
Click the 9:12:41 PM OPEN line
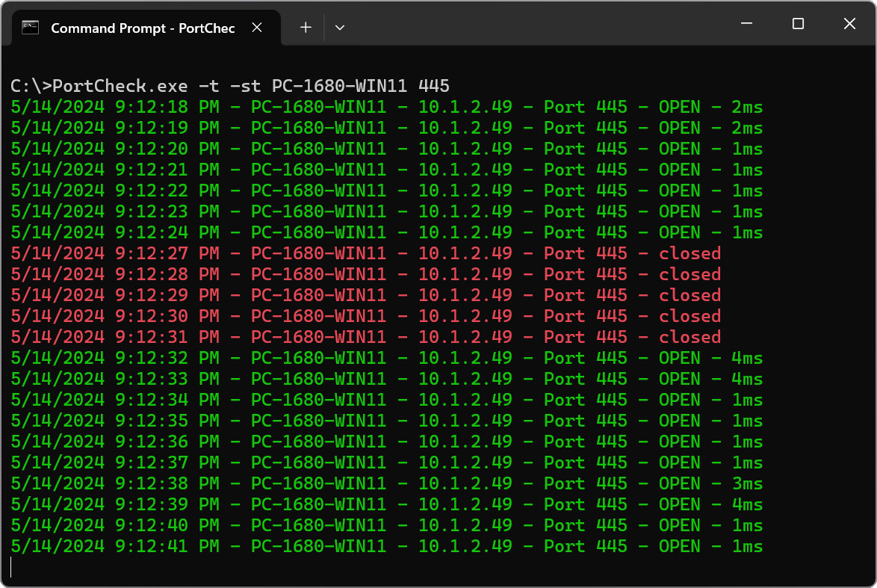pos(386,547)
